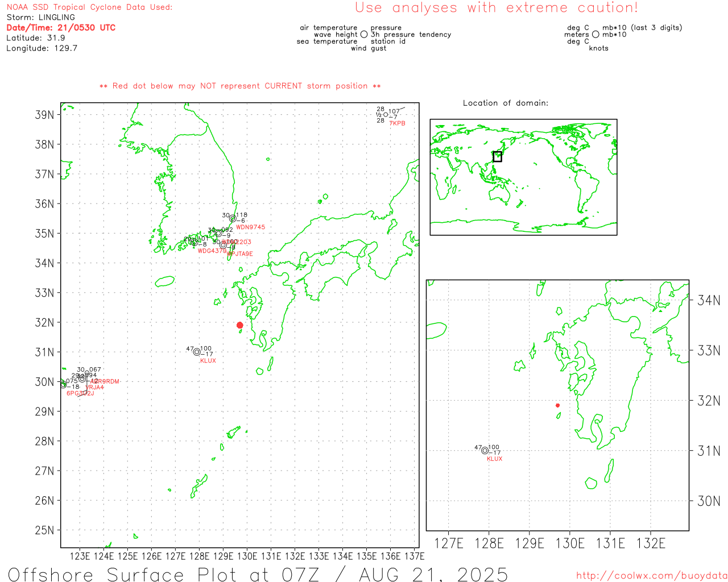Viewport: 728px width, 582px height.
Task: Click legend station circle beside wave height
Action: [x=364, y=34]
